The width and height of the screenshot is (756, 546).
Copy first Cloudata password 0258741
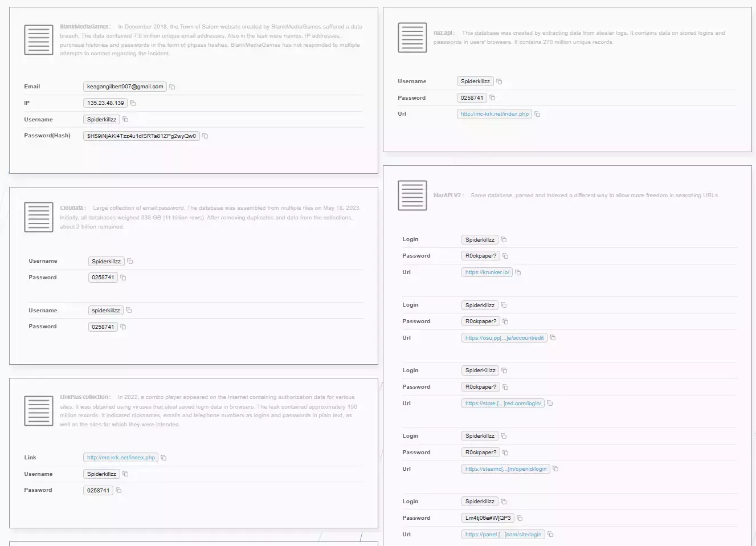(123, 278)
